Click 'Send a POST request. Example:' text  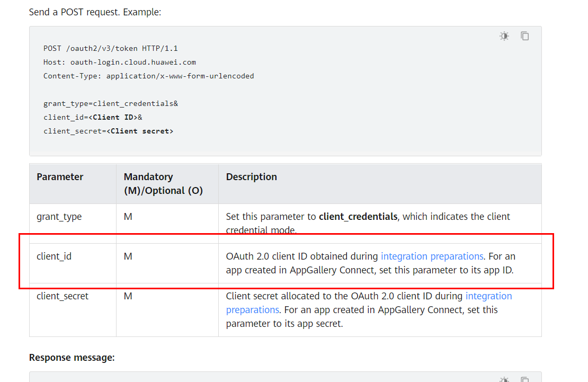pos(95,12)
